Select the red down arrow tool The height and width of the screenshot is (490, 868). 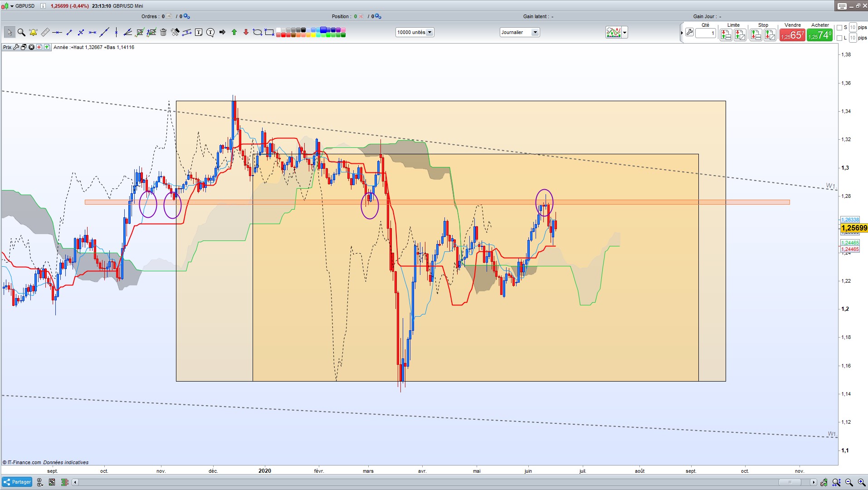(246, 32)
